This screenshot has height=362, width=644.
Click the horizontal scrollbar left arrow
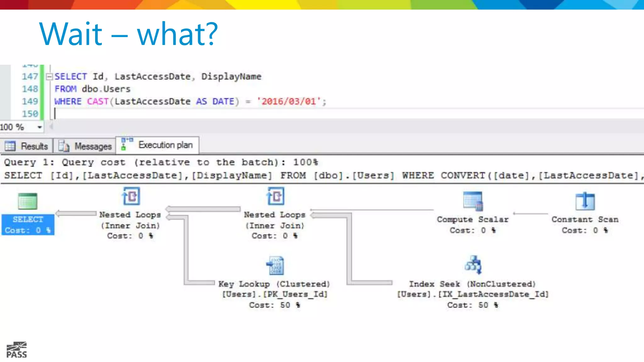click(51, 127)
